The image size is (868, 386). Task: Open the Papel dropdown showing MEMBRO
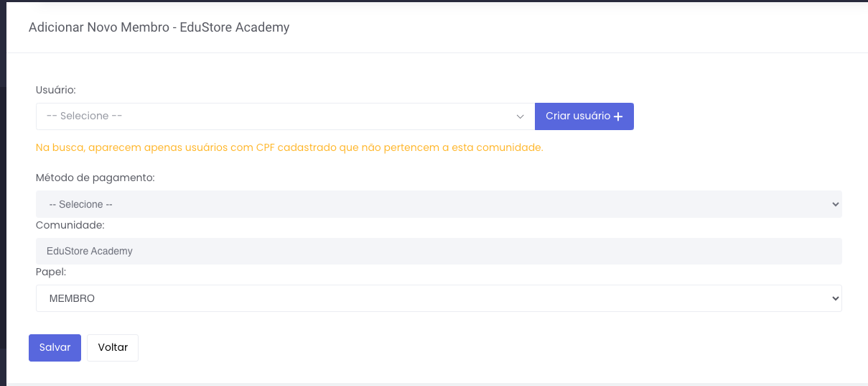tap(438, 298)
